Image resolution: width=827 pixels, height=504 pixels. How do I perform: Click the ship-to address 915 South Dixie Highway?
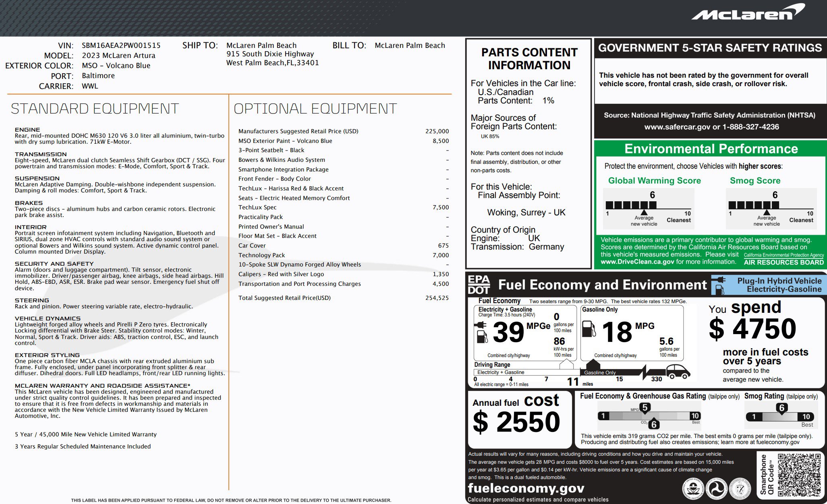(270, 54)
